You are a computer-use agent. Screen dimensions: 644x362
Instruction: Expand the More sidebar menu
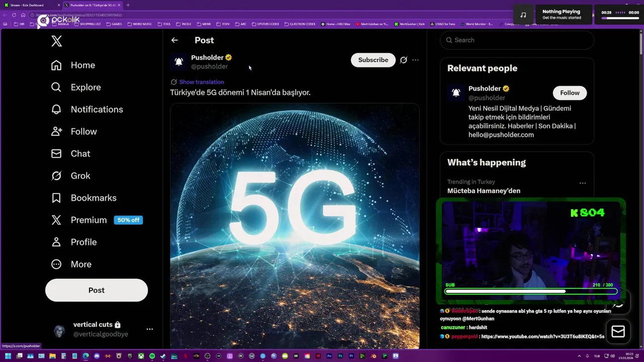[71, 264]
